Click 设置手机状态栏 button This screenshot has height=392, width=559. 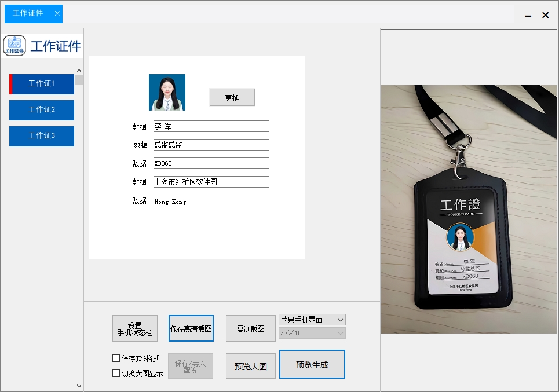(134, 328)
